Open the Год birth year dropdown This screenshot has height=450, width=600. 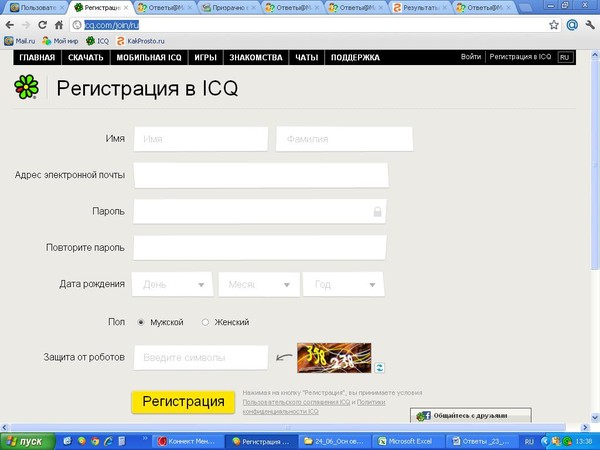[344, 284]
